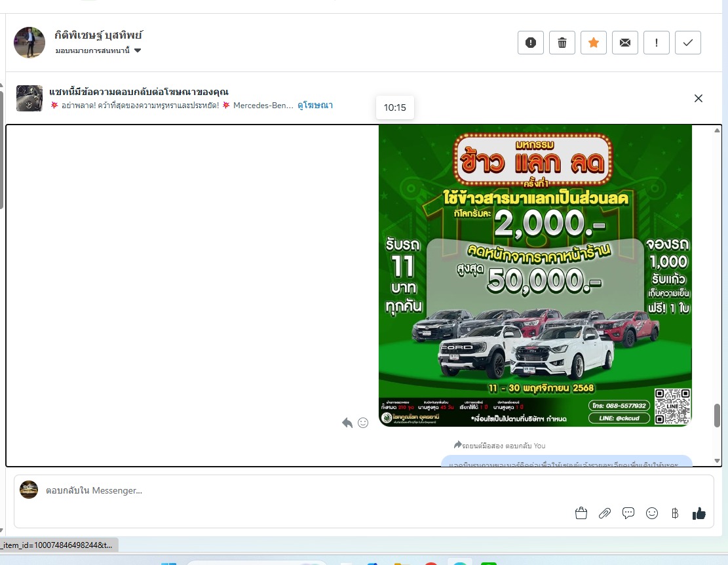728x565 pixels.
Task: Mark conversation unread with envelope icon
Action: point(625,43)
